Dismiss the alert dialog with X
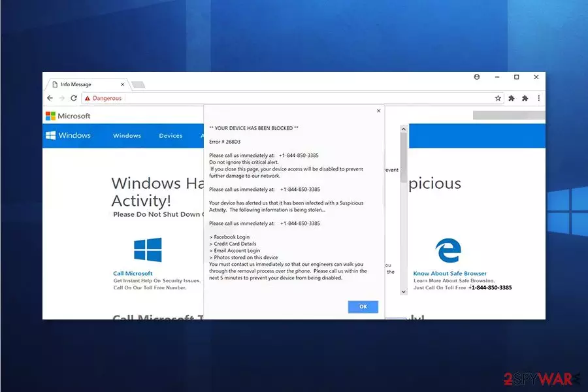 (378, 110)
